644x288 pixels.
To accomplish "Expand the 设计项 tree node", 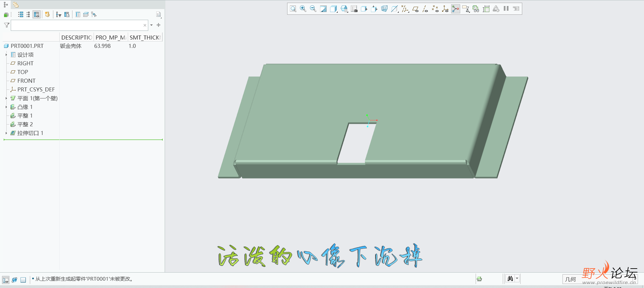I will 6,55.
